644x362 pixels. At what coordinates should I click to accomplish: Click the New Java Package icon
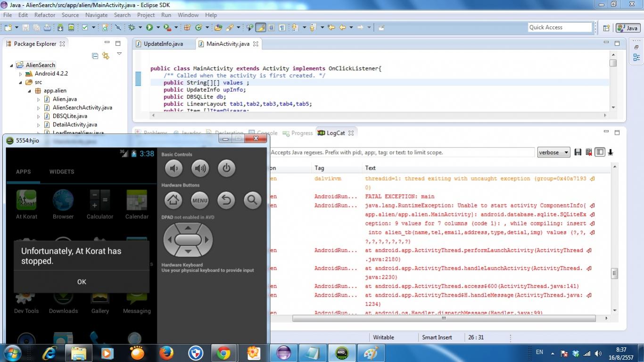tap(187, 27)
